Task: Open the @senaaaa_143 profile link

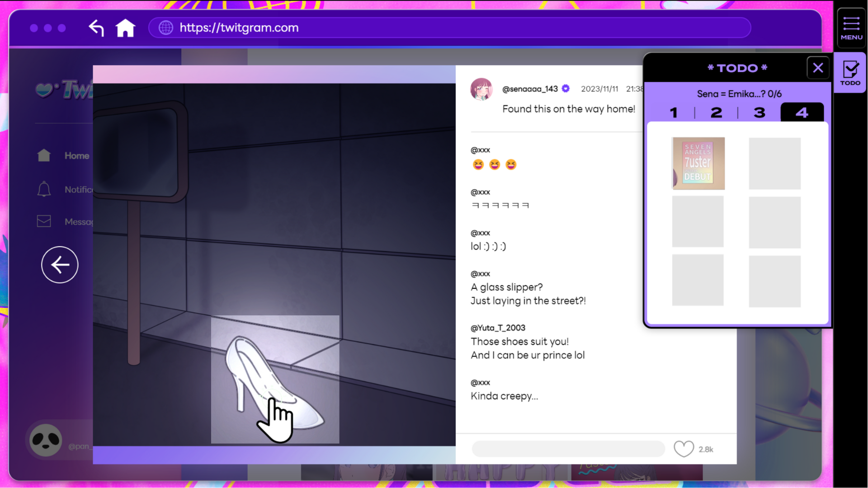Action: [530, 89]
